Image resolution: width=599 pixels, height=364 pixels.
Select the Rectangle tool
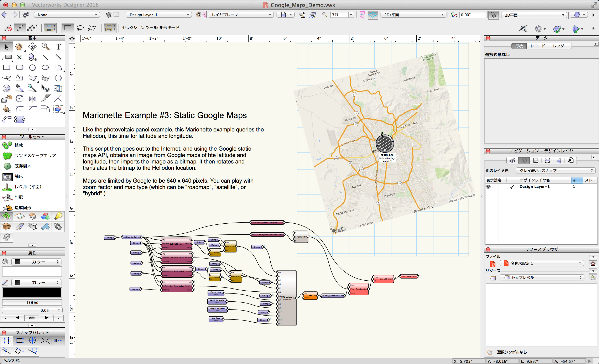click(7, 68)
